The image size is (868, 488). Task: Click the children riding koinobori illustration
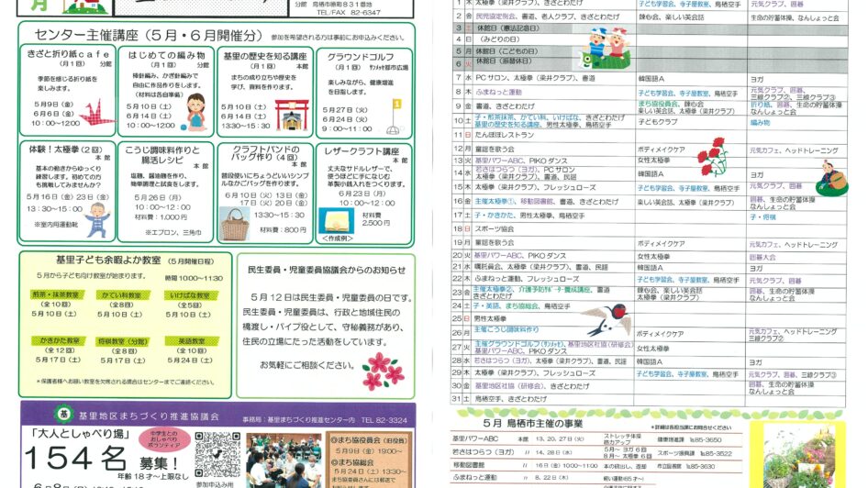pos(608,49)
